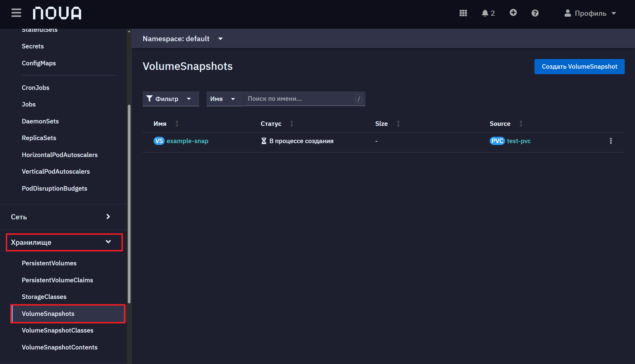Image resolution: width=635 pixels, height=364 pixels.
Task: Go to Secrets in sidebar
Action: pos(33,46)
